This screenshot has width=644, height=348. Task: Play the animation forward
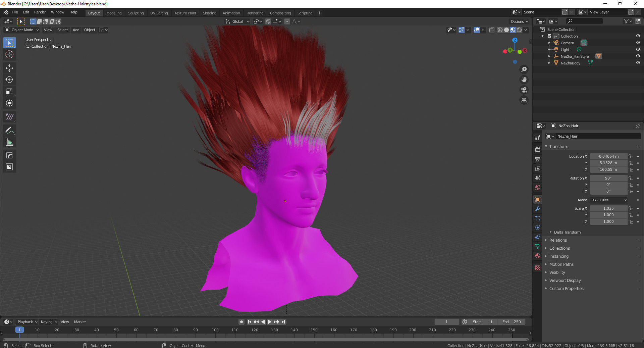[x=269, y=322]
